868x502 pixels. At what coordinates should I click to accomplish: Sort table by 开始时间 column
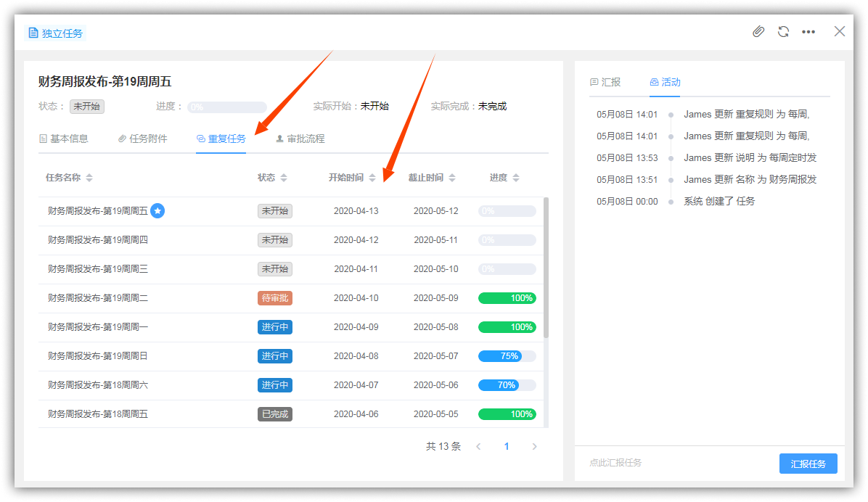point(372,178)
